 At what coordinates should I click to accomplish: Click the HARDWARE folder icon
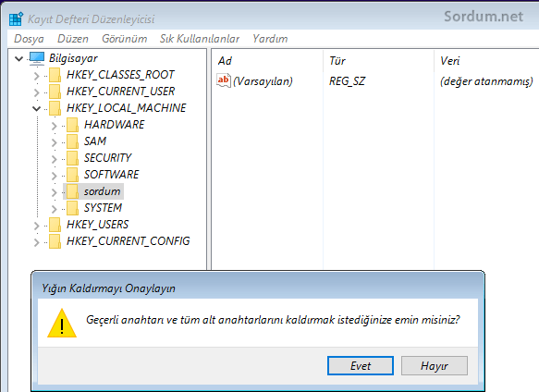tap(72, 125)
